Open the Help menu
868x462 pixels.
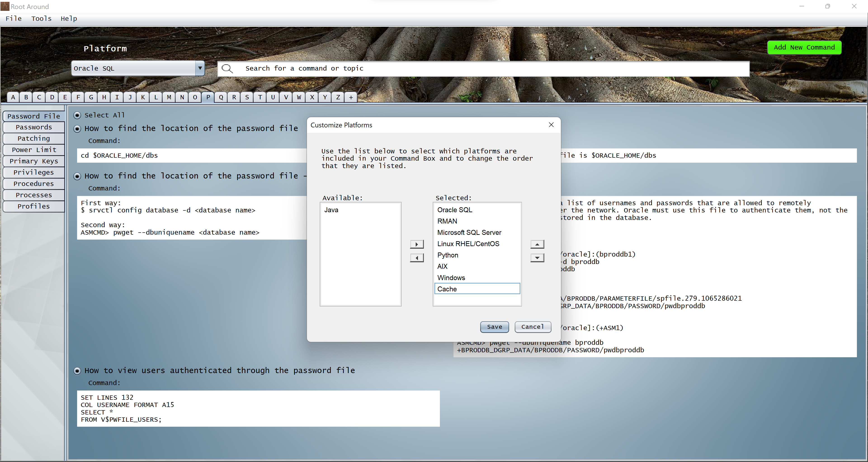69,19
